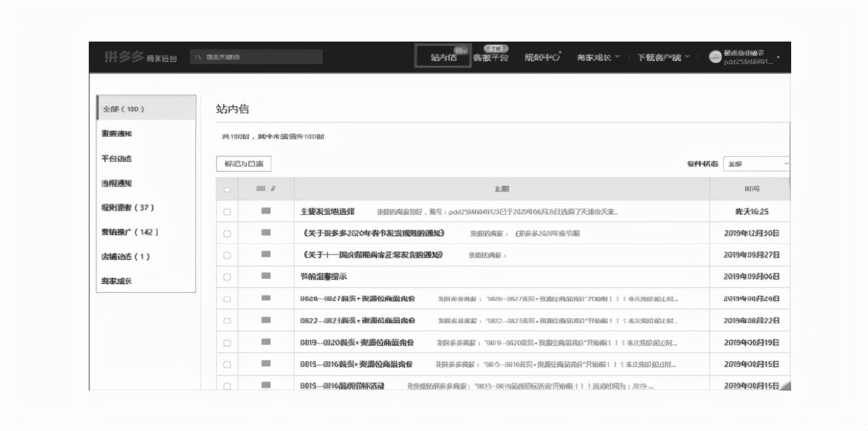Screen dimensions: 868x431
Task: Select all messages via the header circle checkbox
Action: point(226,188)
